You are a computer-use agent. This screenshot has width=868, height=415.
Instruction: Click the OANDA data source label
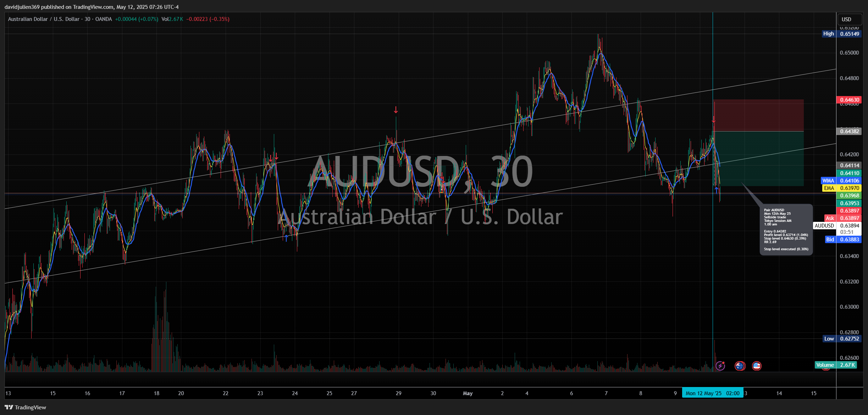(104, 19)
